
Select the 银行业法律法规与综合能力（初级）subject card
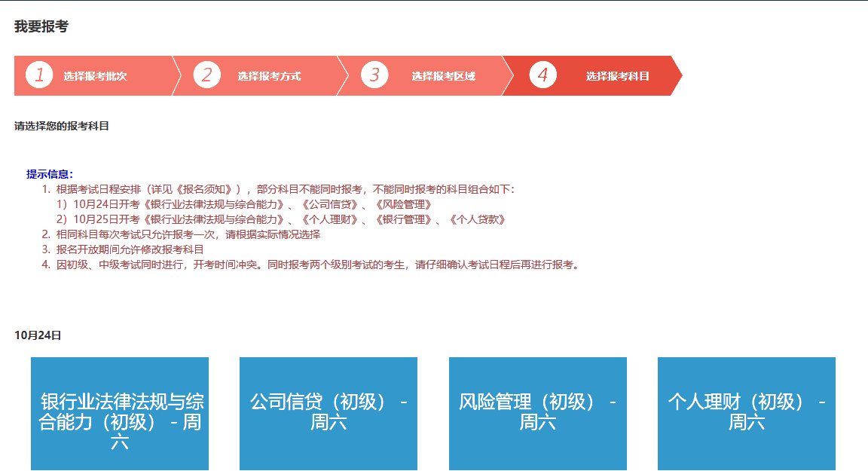coord(119,414)
